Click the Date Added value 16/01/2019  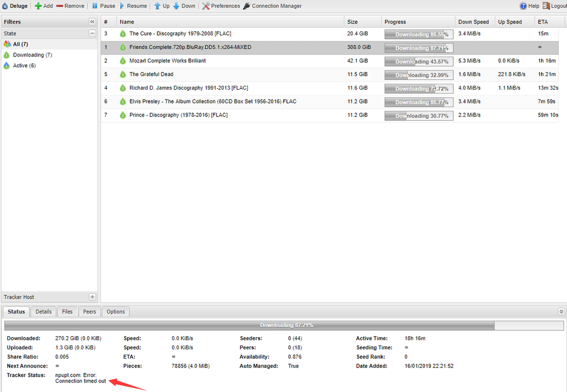click(429, 366)
